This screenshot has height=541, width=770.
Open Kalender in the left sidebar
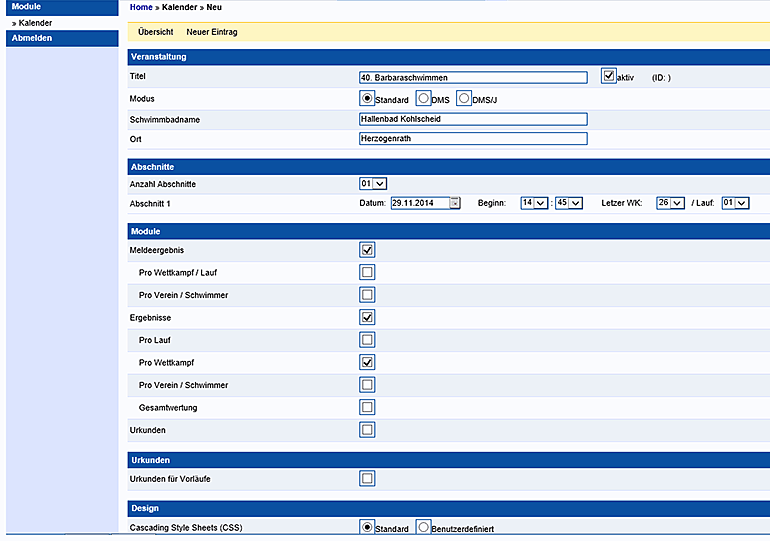pos(35,22)
